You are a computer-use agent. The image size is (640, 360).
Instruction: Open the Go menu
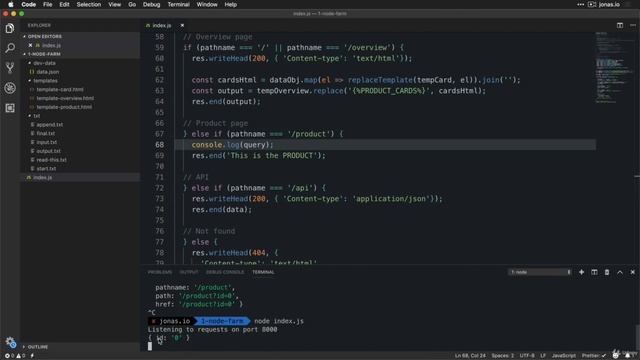[x=132, y=4]
